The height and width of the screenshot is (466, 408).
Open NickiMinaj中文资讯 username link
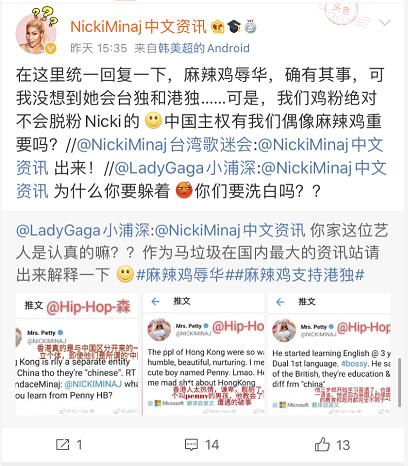pyautogui.click(x=138, y=26)
